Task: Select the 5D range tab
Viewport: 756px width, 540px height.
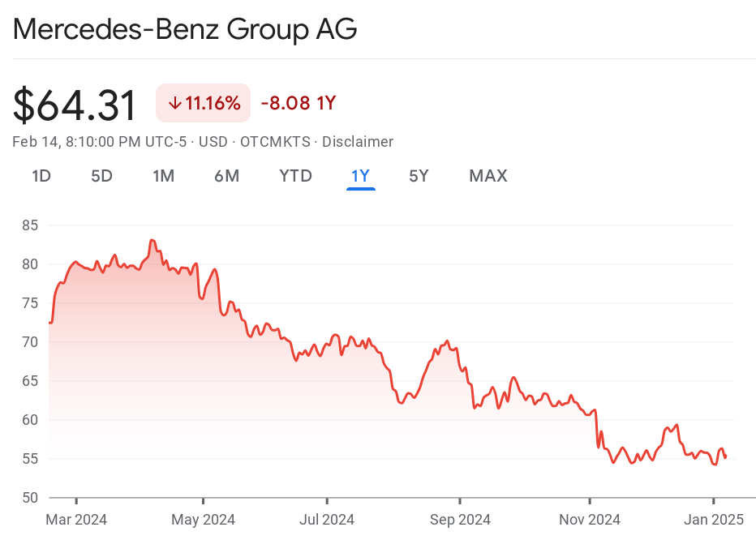Action: 101,176
